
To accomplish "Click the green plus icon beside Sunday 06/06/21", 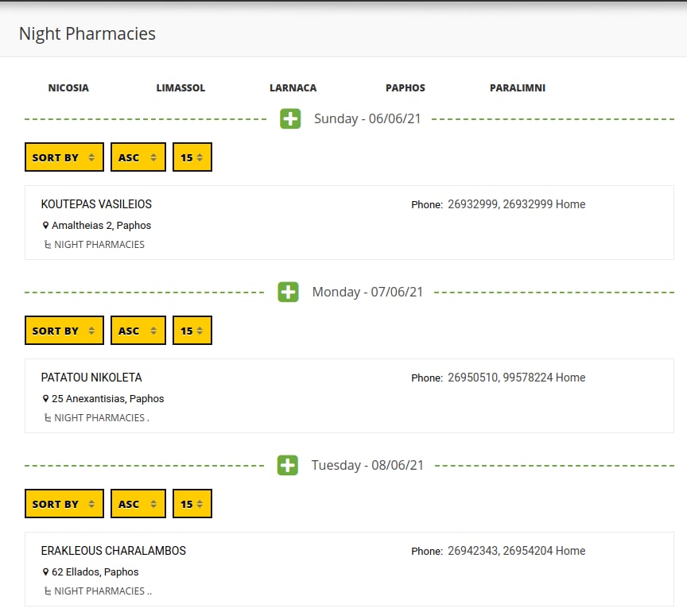I will (x=290, y=119).
